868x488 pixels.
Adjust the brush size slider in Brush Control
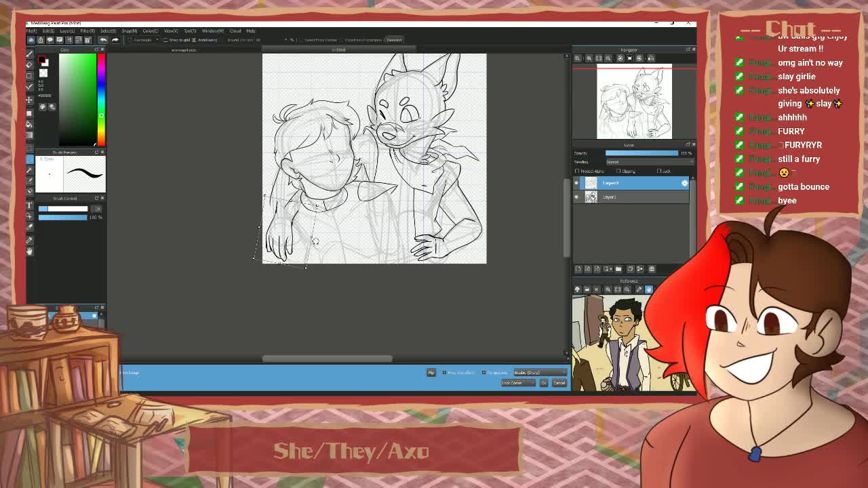tap(63, 209)
